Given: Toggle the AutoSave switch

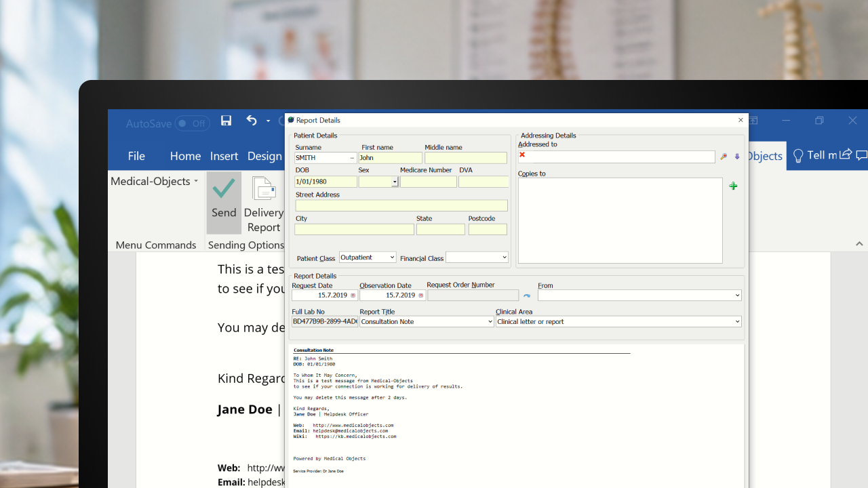Looking at the screenshot, I should tap(192, 123).
